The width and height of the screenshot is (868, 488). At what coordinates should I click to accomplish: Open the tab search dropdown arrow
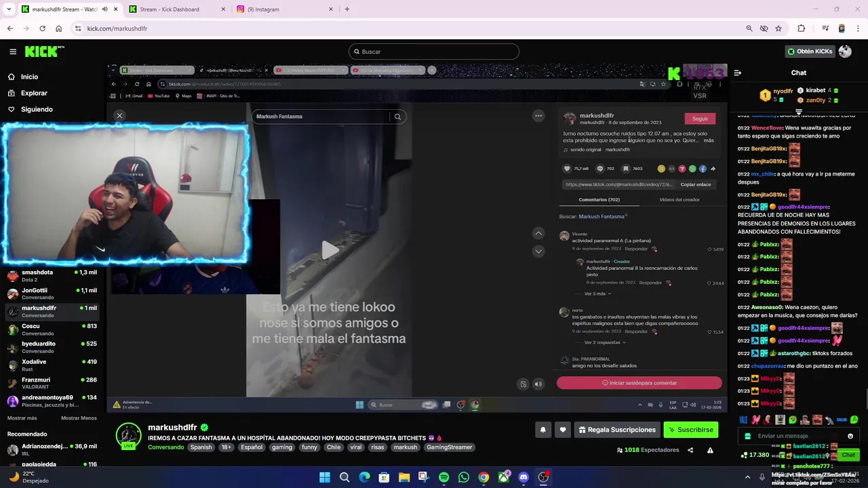click(x=9, y=9)
